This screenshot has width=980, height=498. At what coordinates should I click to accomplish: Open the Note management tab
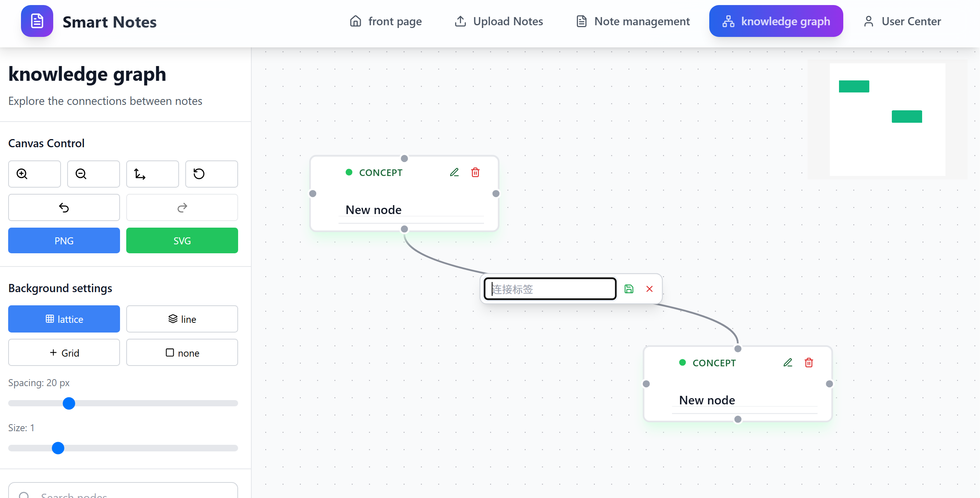tap(633, 21)
